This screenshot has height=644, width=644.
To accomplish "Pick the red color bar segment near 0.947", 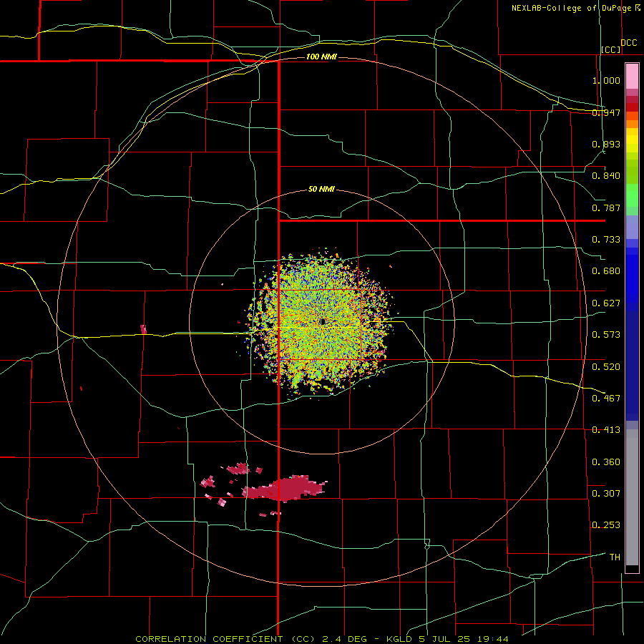I will point(632,107).
